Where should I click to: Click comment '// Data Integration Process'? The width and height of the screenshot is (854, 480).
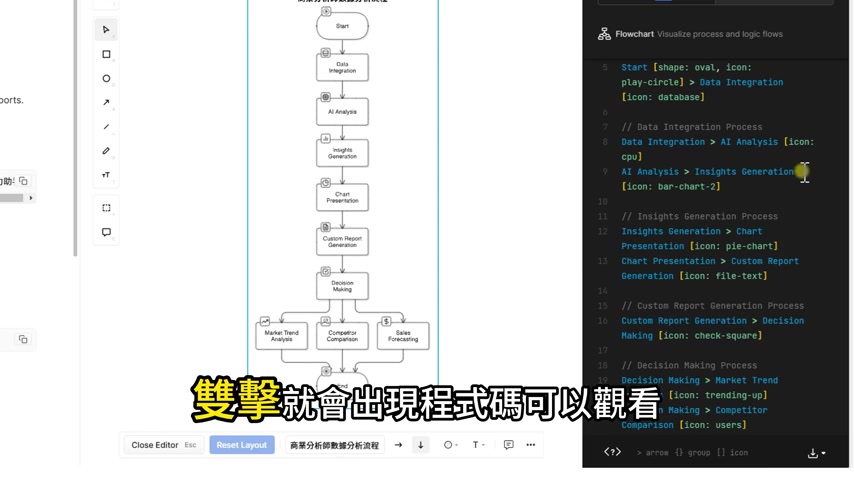click(692, 127)
